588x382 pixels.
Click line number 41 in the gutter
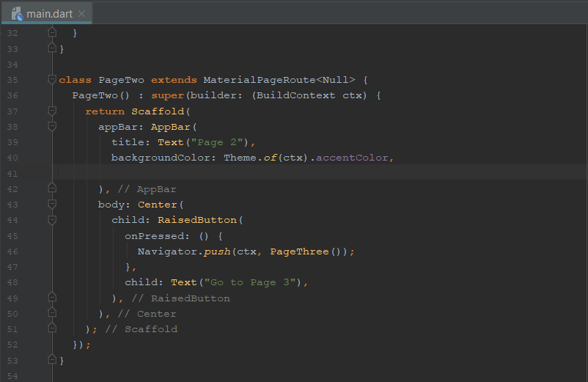point(12,174)
